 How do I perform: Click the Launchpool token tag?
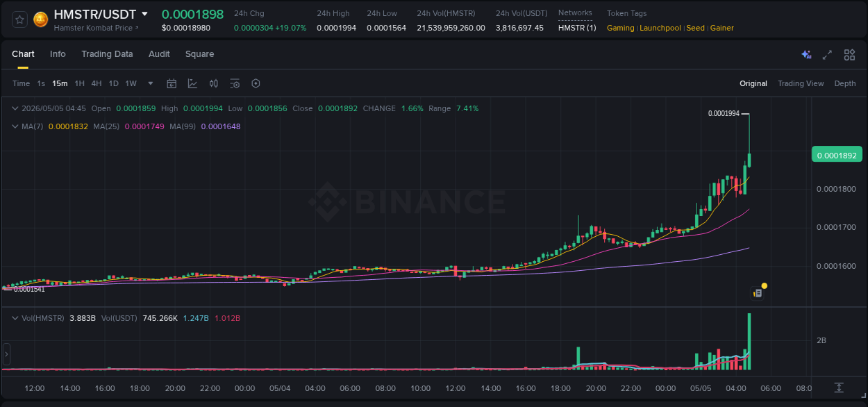pos(660,28)
